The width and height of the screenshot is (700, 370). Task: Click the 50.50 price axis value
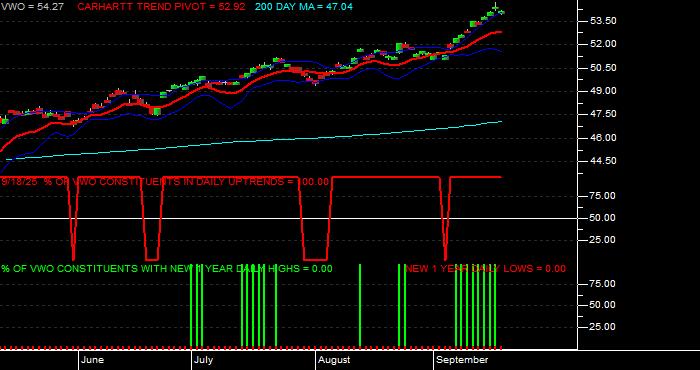(x=603, y=68)
